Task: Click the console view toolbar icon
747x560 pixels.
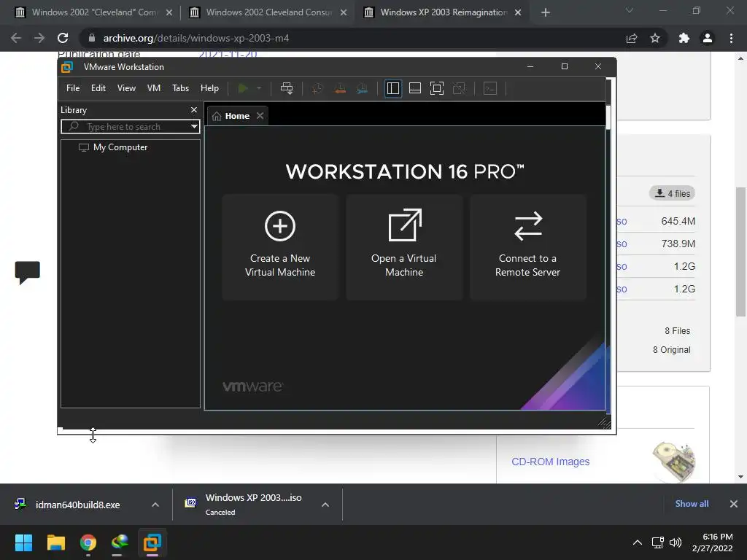Action: (x=490, y=88)
